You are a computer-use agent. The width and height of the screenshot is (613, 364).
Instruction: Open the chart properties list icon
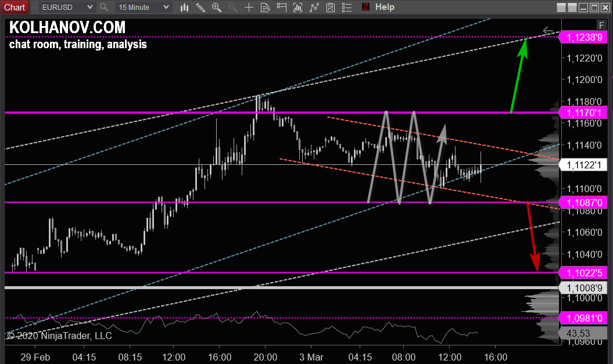(x=346, y=7)
